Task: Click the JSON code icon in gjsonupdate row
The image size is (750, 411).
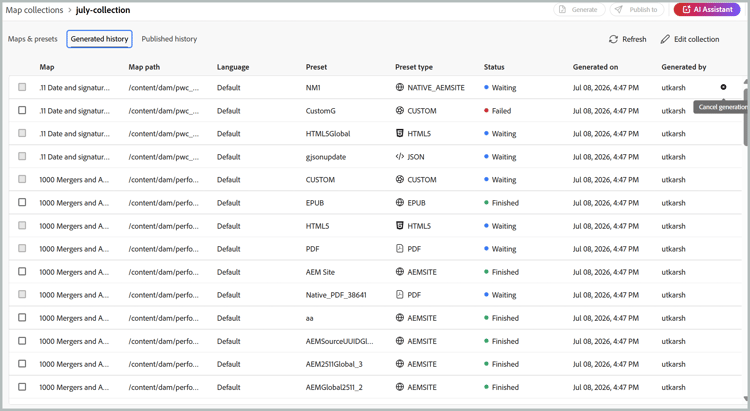Action: (400, 156)
